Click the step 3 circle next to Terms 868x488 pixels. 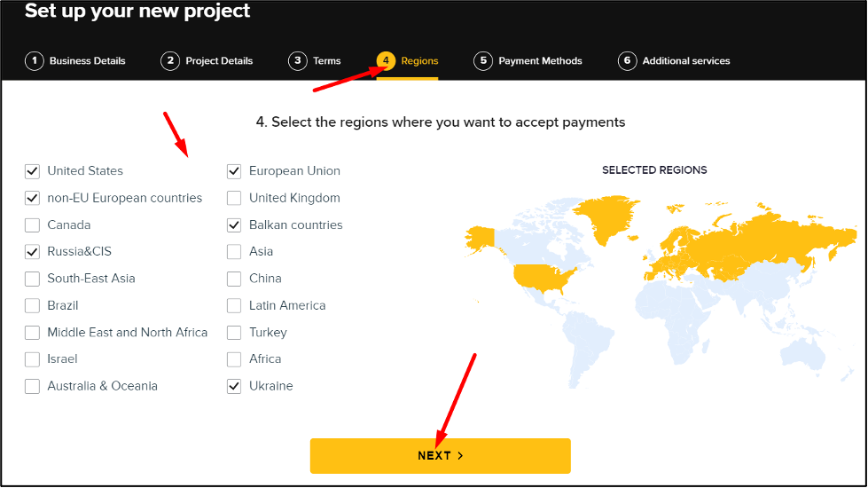click(x=297, y=61)
